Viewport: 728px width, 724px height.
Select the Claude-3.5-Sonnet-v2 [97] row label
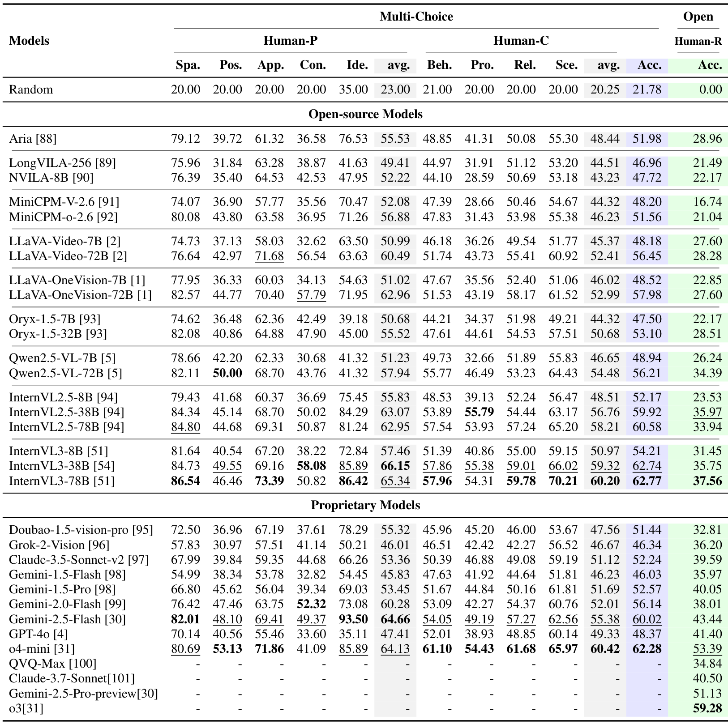pos(79,560)
